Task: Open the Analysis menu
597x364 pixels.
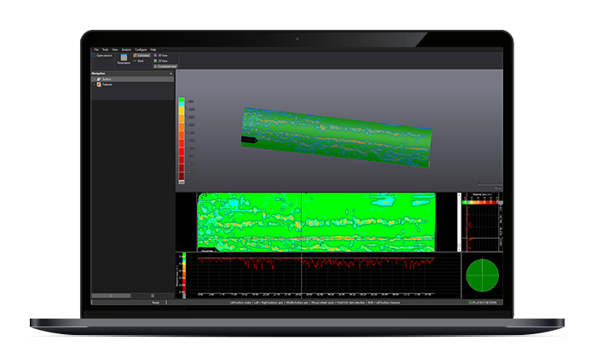Action: [126, 50]
